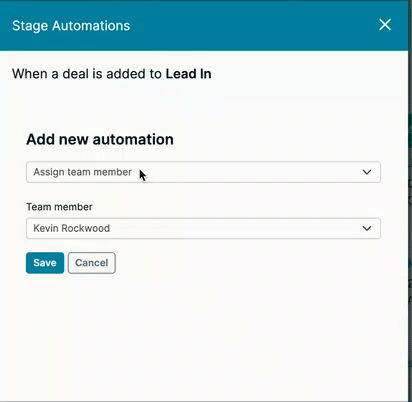Click the chevron on automation type dropdown
This screenshot has height=402, width=412.
(367, 172)
